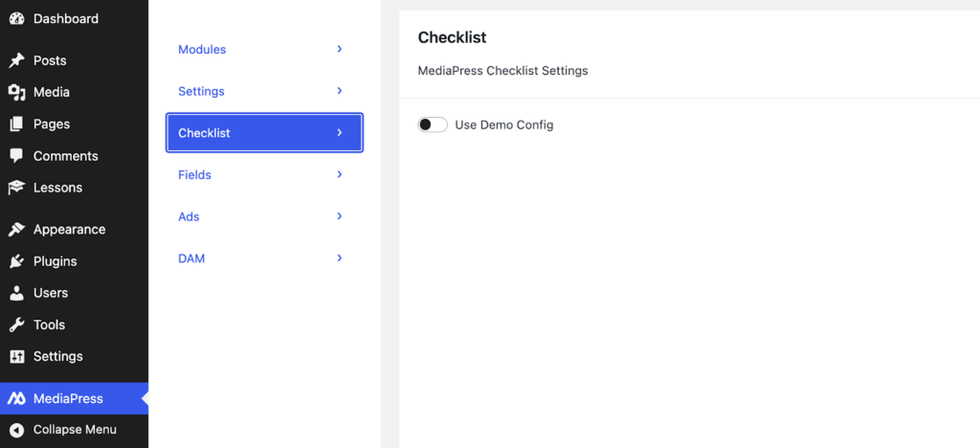
Task: Click the MediaPress logo icon
Action: 16,398
